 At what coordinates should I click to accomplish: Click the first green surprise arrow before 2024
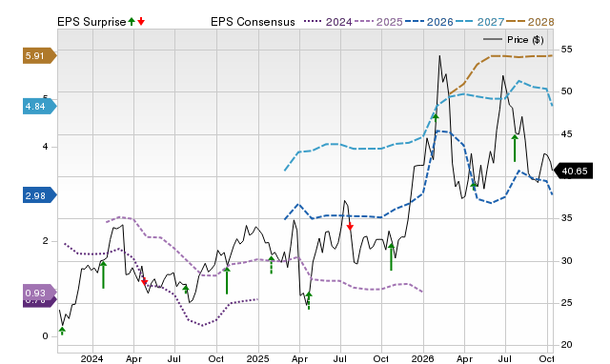tap(62, 331)
